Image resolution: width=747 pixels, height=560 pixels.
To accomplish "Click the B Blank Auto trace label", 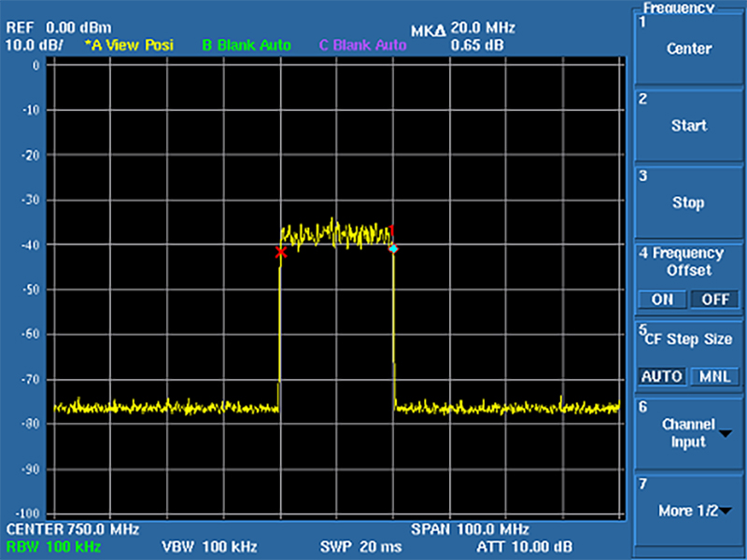I will 247,45.
